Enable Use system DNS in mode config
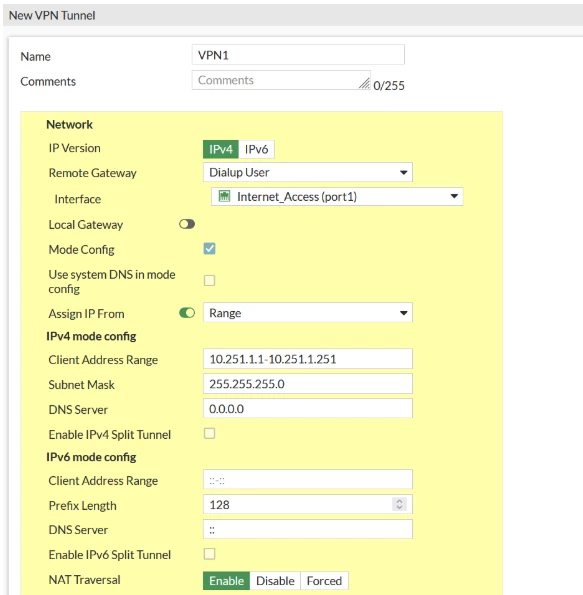 [210, 280]
